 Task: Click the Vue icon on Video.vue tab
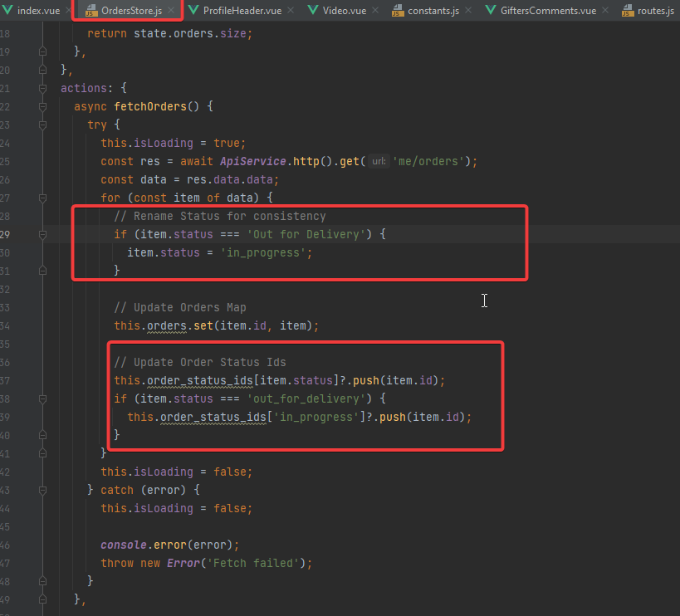tap(313, 10)
